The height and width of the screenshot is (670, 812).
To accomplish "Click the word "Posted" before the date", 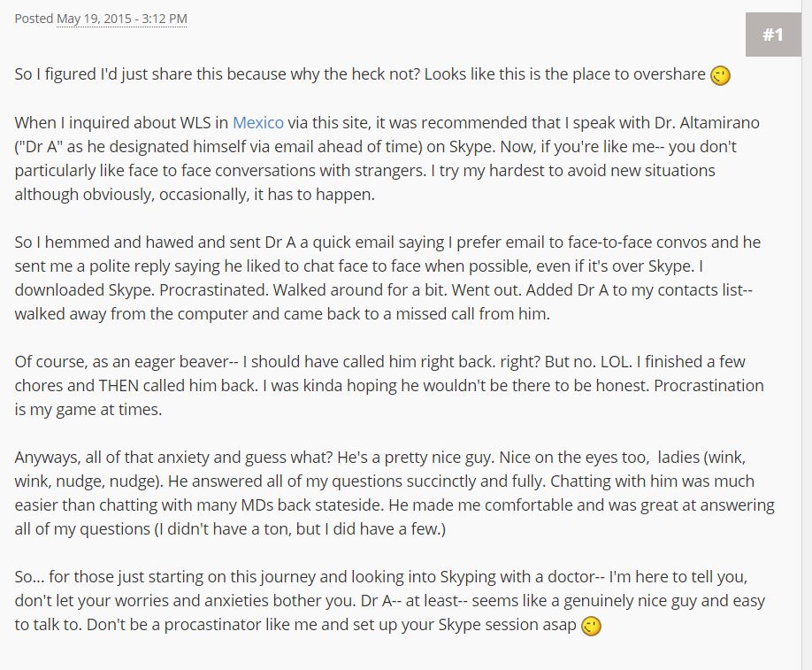I will pyautogui.click(x=34, y=19).
